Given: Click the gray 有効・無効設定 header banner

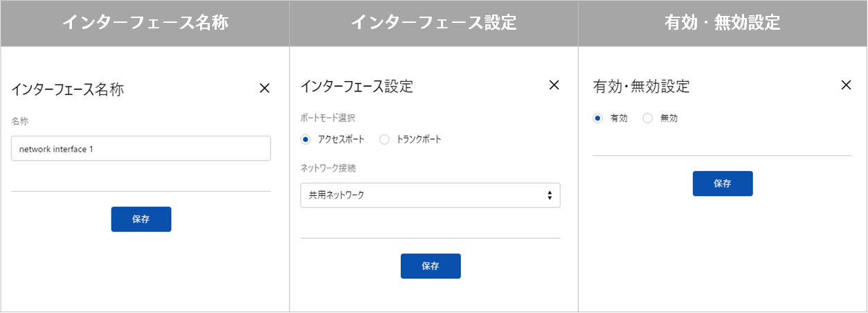Looking at the screenshot, I should 723,23.
